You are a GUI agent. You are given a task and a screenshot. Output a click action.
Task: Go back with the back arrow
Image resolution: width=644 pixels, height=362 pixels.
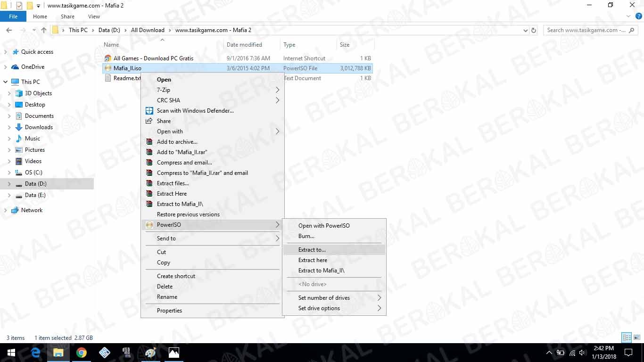pos(9,30)
